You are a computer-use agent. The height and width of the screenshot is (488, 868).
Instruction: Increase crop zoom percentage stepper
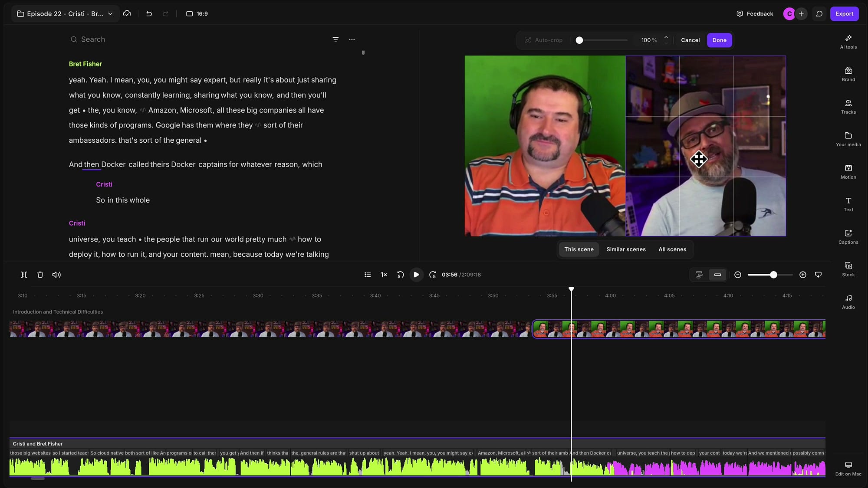point(666,37)
